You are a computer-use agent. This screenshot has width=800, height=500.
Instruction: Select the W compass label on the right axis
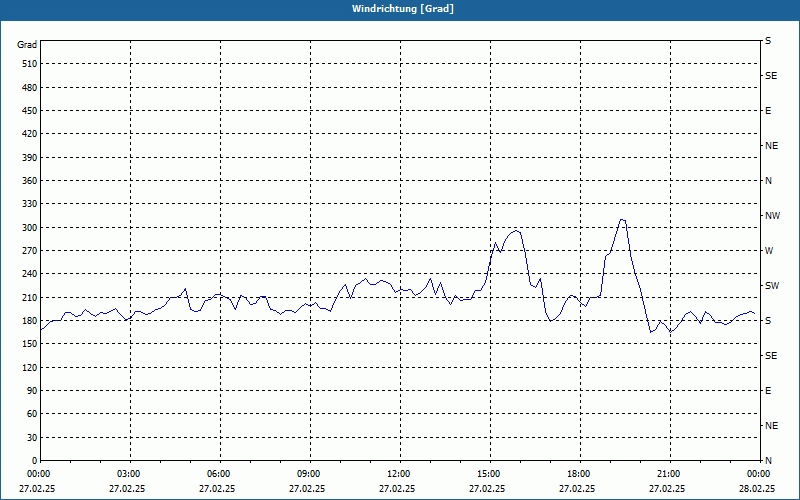[769, 251]
